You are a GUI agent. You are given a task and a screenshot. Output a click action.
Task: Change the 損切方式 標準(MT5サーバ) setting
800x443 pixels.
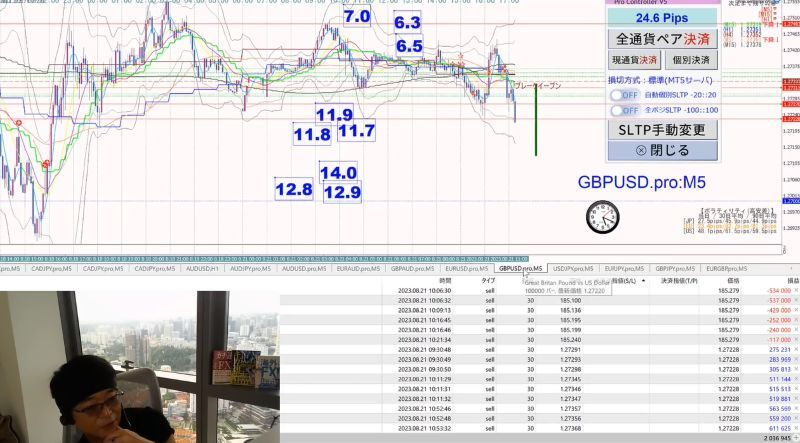(x=660, y=80)
